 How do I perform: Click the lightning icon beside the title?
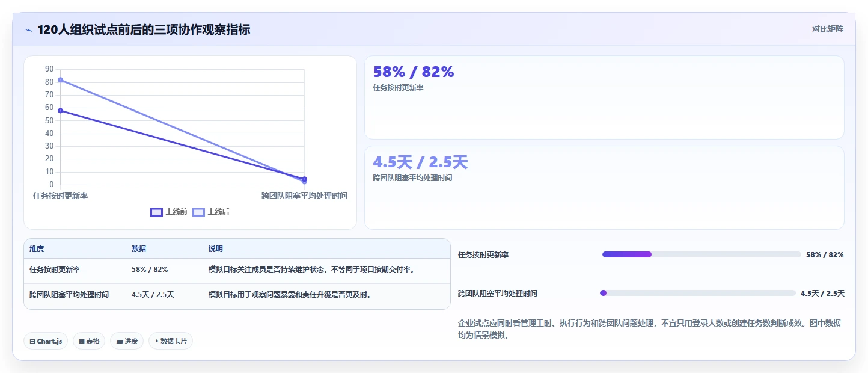29,29
